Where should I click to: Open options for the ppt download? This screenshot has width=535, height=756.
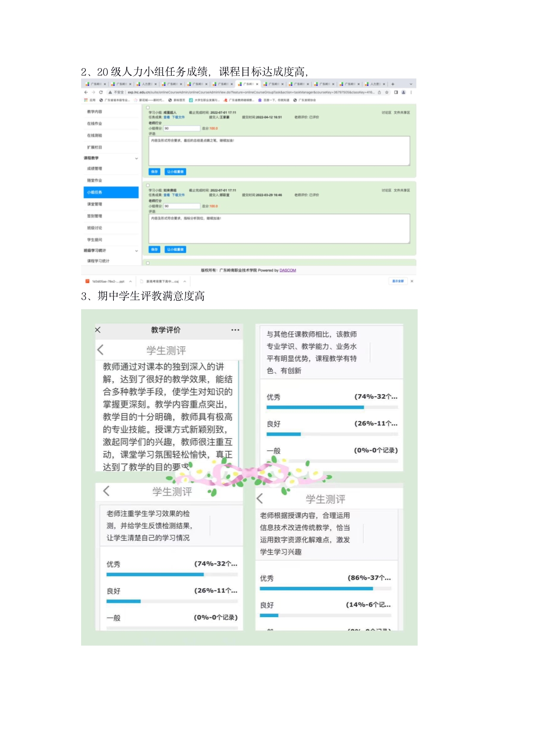click(x=130, y=281)
